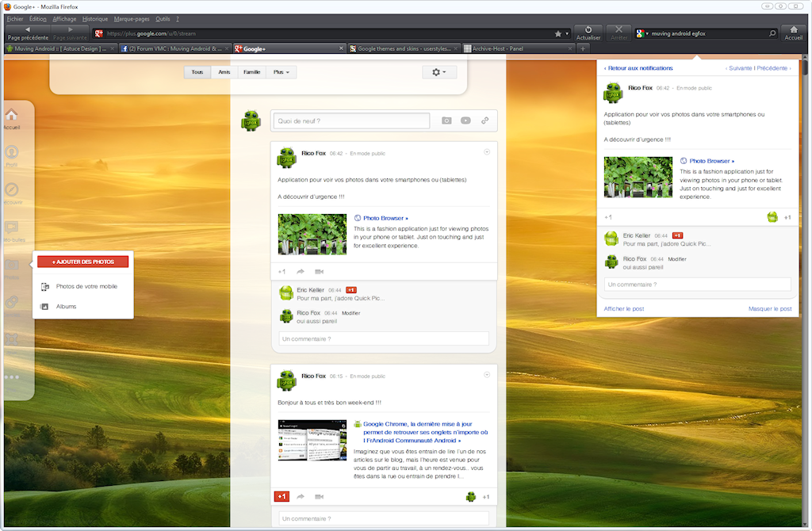Image resolution: width=812 pixels, height=531 pixels.
Task: Open the Profil icon in the sidebar
Action: 11,152
